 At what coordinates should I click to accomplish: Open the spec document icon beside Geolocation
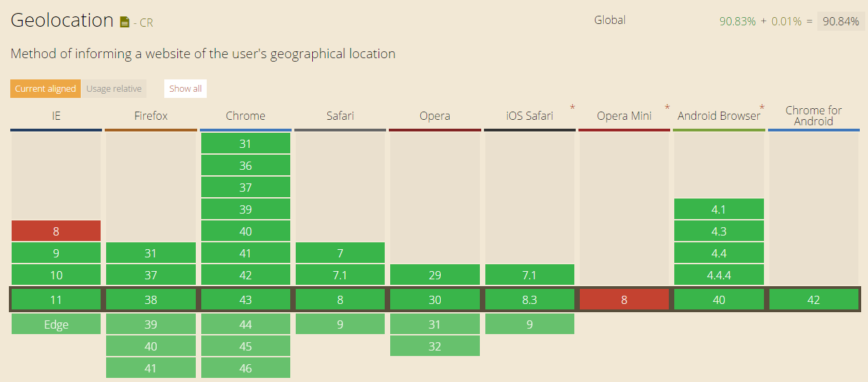[x=124, y=22]
